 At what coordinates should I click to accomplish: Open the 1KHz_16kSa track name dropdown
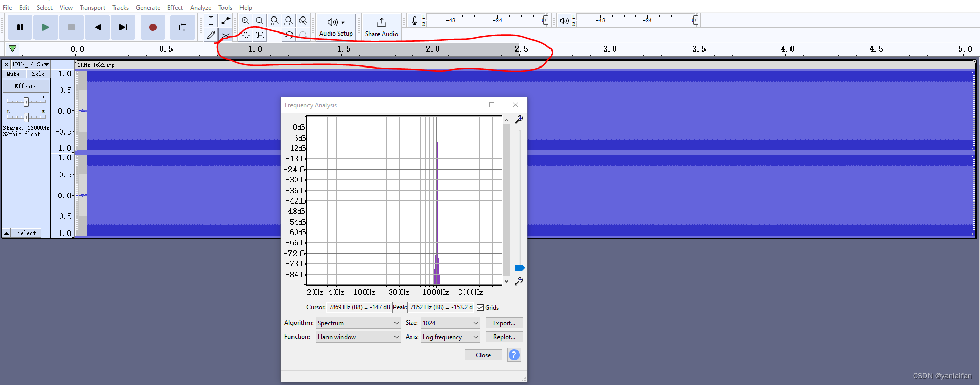[30, 64]
